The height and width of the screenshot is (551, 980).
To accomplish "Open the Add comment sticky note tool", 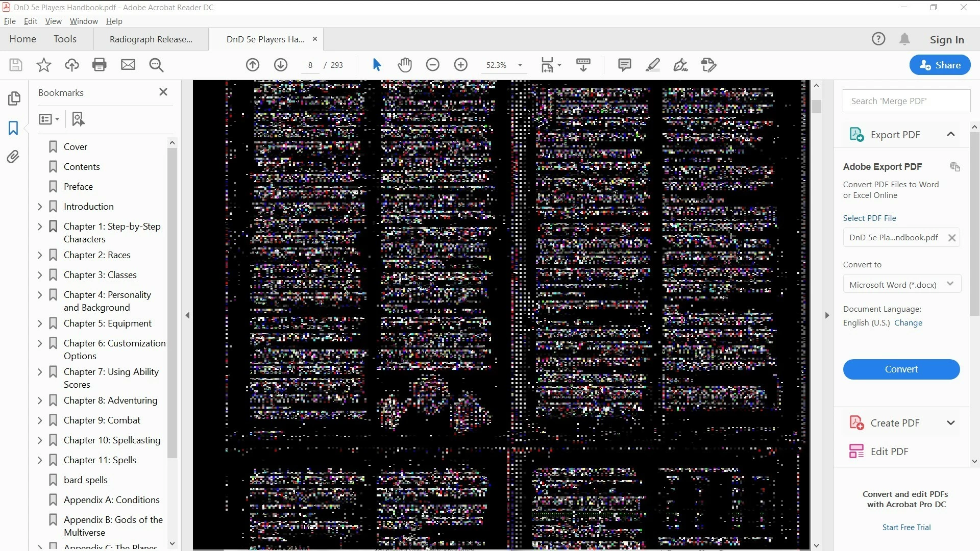I will pyautogui.click(x=624, y=65).
